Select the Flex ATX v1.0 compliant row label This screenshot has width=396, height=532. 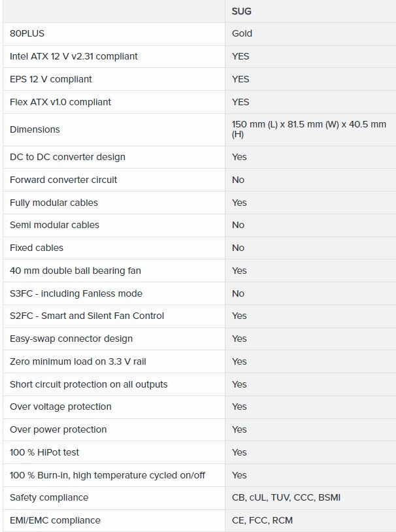pyautogui.click(x=60, y=102)
